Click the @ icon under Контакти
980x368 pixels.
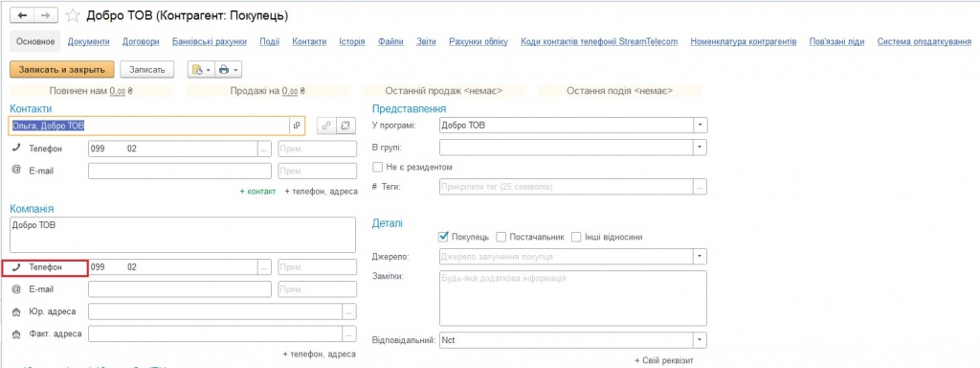[16, 171]
